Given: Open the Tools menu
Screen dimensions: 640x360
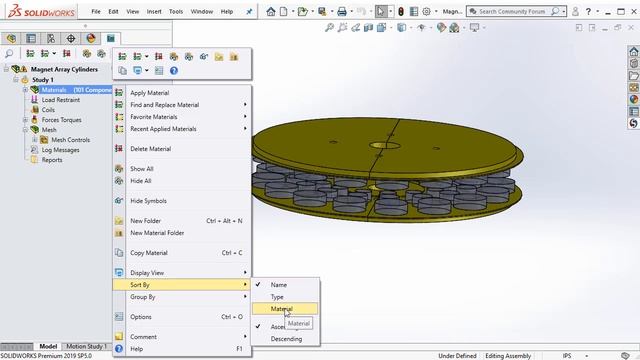Looking at the screenshot, I should coord(176,11).
